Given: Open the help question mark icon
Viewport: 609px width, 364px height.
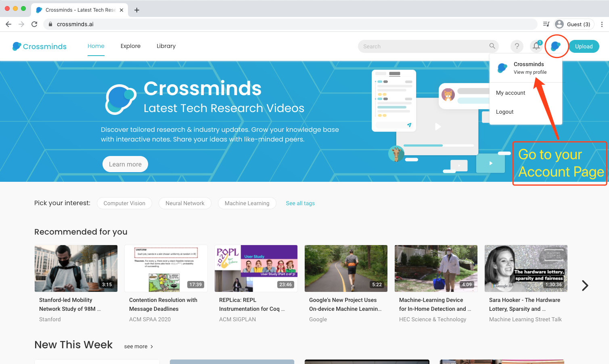Looking at the screenshot, I should pyautogui.click(x=517, y=46).
